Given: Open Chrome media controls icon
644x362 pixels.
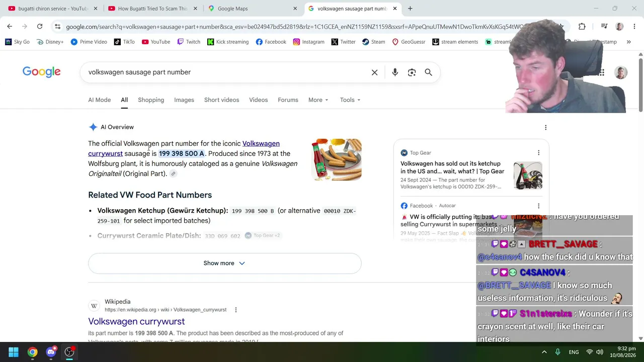Looking at the screenshot, I should coord(605,27).
